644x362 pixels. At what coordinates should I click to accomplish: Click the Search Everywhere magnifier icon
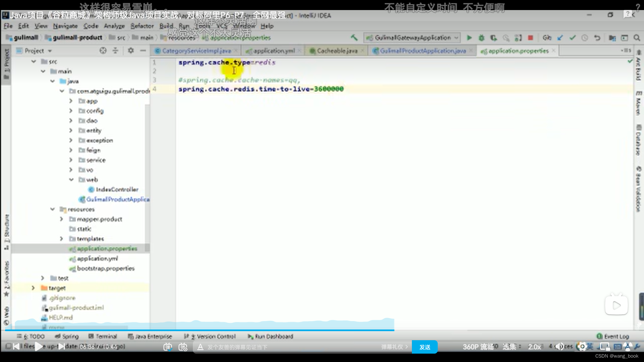(637, 38)
